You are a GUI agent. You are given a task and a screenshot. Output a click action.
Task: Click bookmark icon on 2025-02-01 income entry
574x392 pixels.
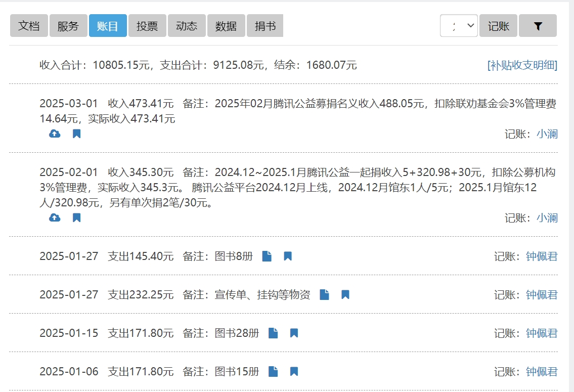76,218
